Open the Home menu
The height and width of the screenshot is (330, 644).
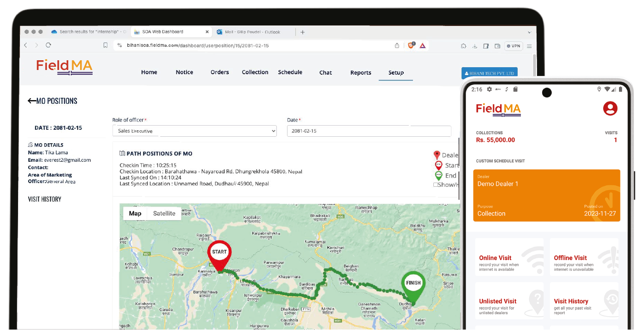click(x=149, y=72)
